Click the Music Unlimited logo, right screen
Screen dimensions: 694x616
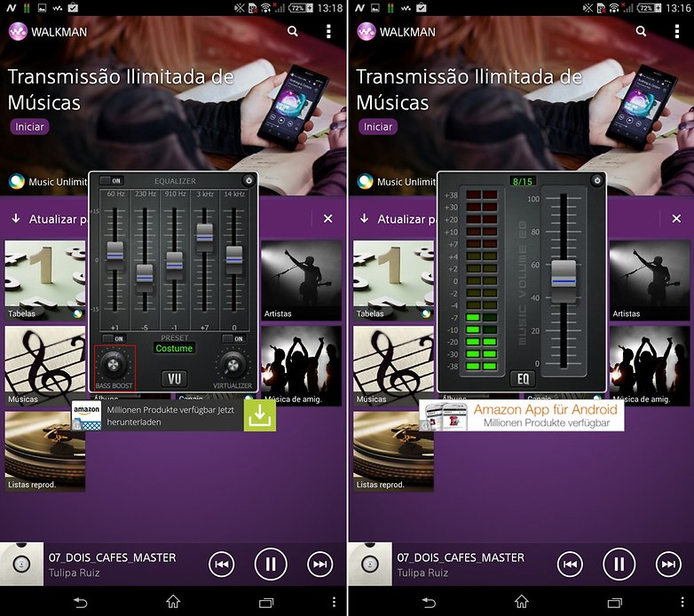pos(365,181)
